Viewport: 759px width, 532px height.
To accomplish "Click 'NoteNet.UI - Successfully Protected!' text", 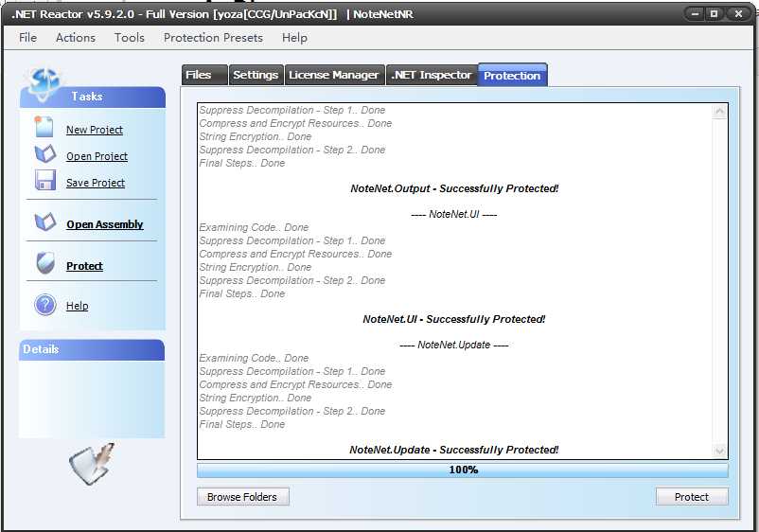I will click(x=454, y=320).
